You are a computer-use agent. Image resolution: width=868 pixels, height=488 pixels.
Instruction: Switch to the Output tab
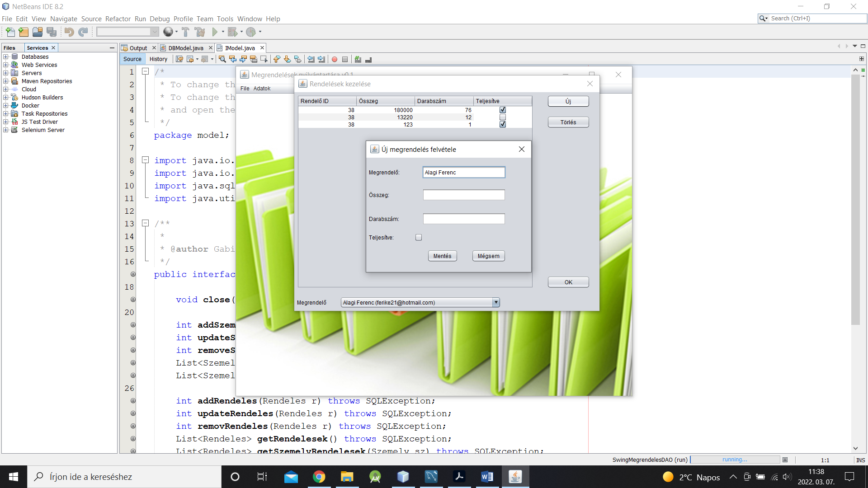coord(138,48)
